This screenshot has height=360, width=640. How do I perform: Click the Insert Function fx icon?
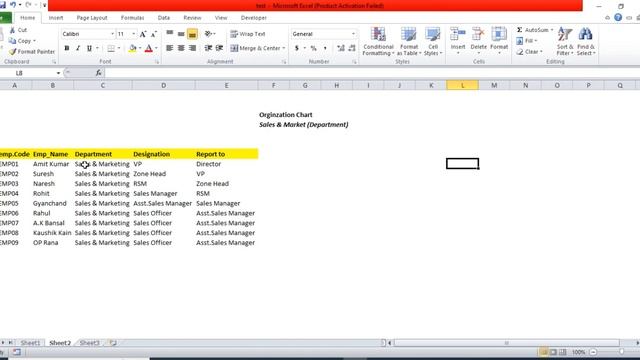coord(98,73)
